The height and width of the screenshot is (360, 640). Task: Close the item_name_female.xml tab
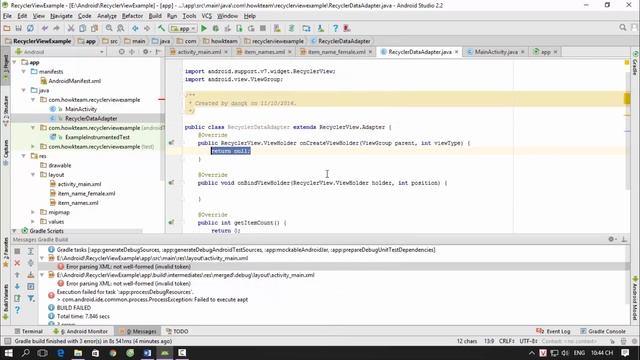tap(370, 52)
